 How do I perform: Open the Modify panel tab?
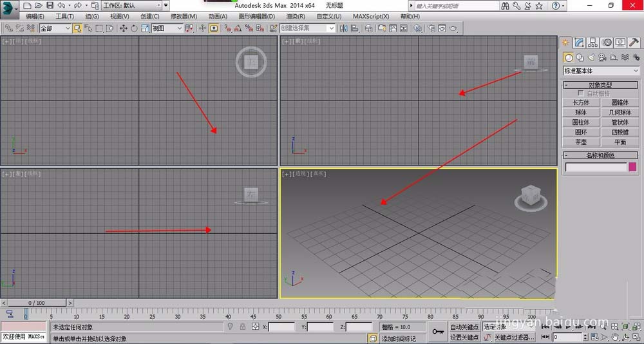pos(579,43)
